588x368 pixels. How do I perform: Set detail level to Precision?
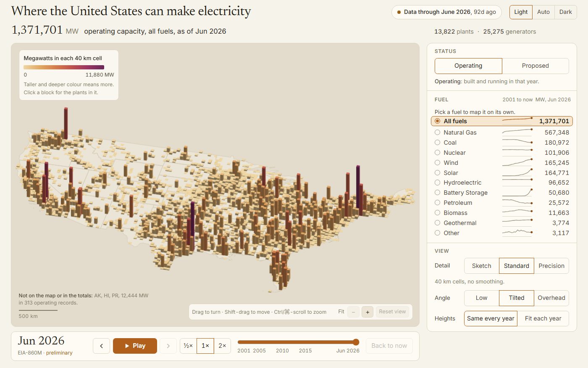pyautogui.click(x=551, y=266)
